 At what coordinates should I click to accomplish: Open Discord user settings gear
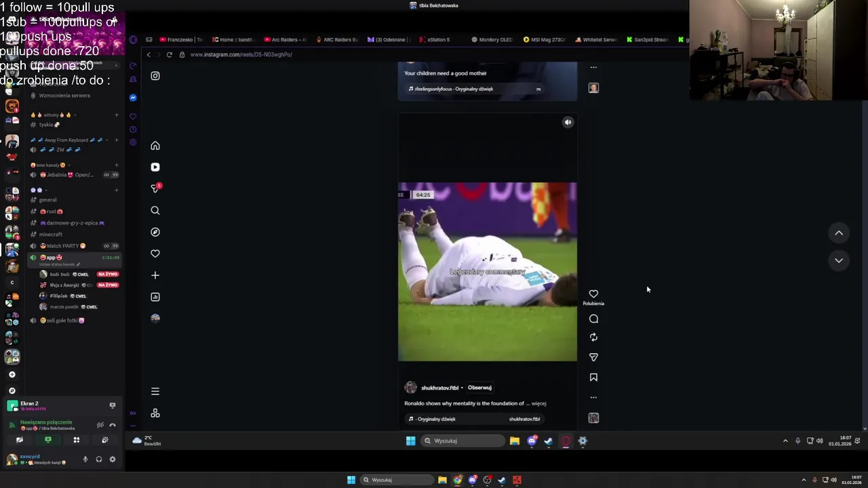113,460
